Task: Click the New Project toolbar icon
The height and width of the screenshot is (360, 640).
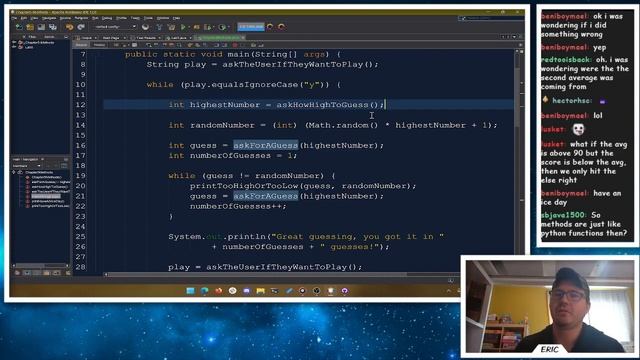Action: tap(30, 27)
